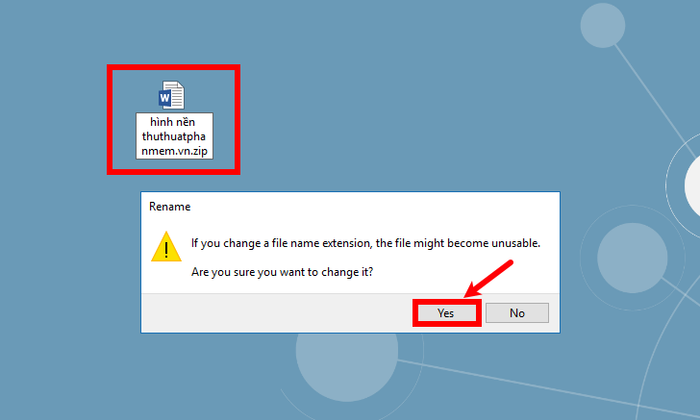This screenshot has width=700, height=420.
Task: Click the large circle below the dialog
Action: [347, 357]
